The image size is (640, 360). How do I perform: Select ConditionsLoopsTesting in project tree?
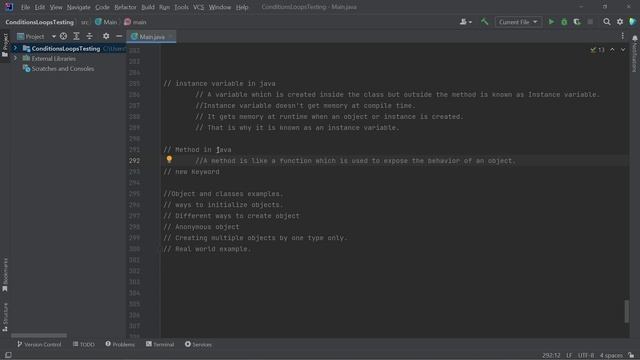pos(66,49)
